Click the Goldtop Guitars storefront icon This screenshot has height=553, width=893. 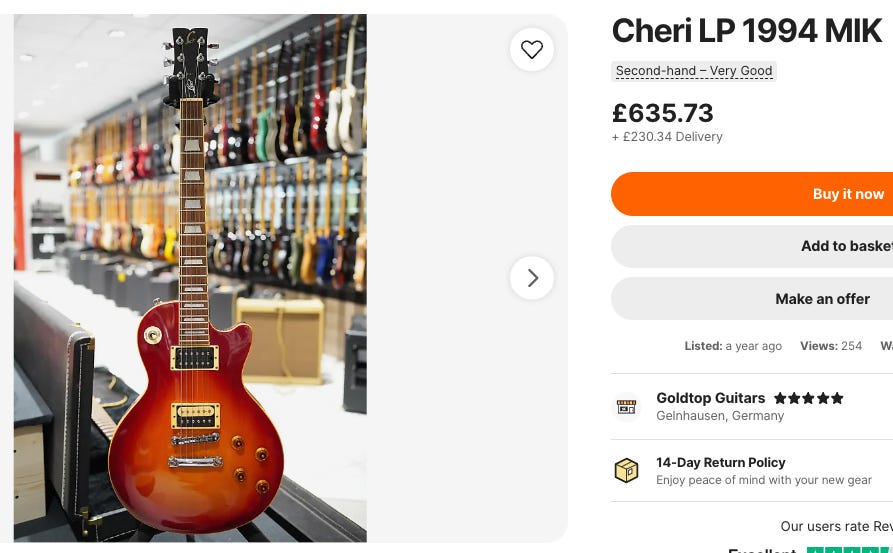point(627,407)
